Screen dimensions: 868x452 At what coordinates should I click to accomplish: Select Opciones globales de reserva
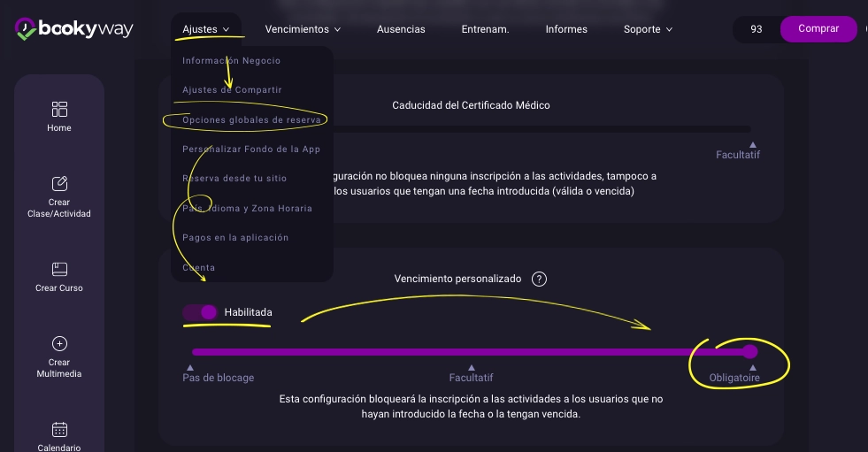tap(251, 119)
